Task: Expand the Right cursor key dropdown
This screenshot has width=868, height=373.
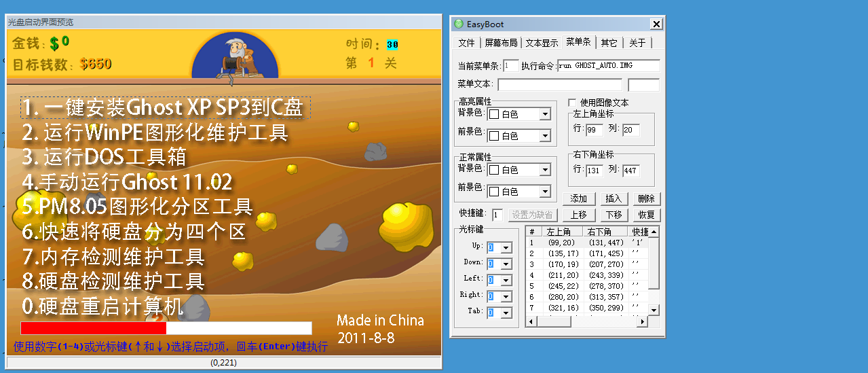Action: click(x=506, y=296)
